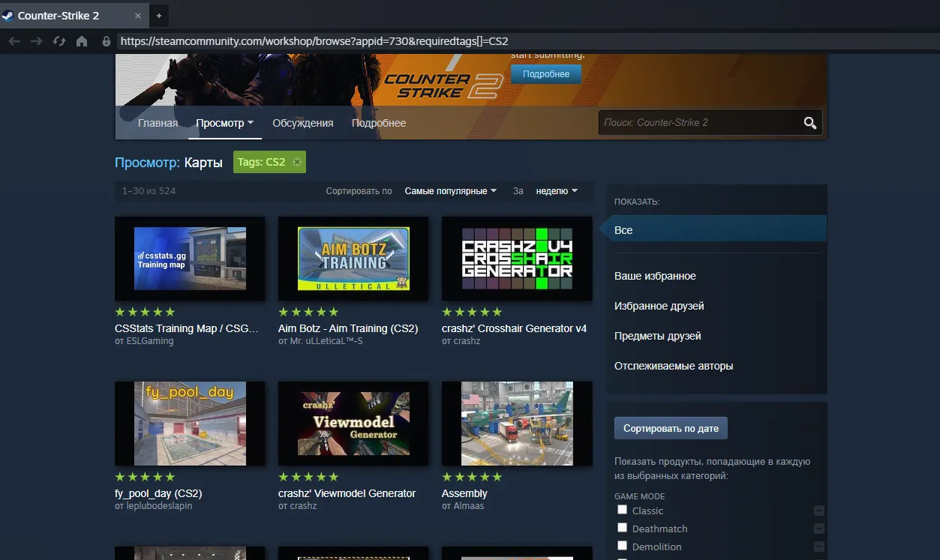Go to the Главная tab
The width and height of the screenshot is (940, 560).
pos(158,123)
